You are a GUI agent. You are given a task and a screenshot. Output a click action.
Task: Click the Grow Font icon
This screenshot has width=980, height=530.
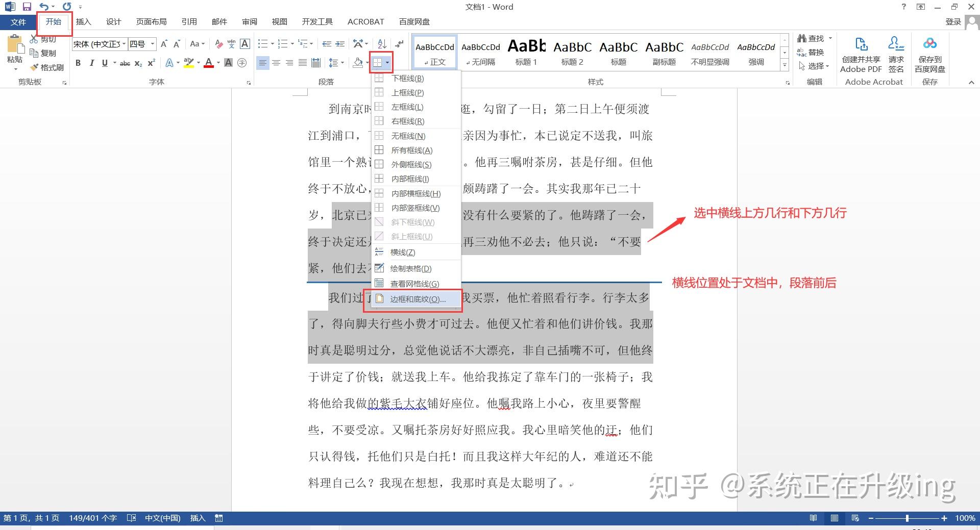[x=164, y=44]
